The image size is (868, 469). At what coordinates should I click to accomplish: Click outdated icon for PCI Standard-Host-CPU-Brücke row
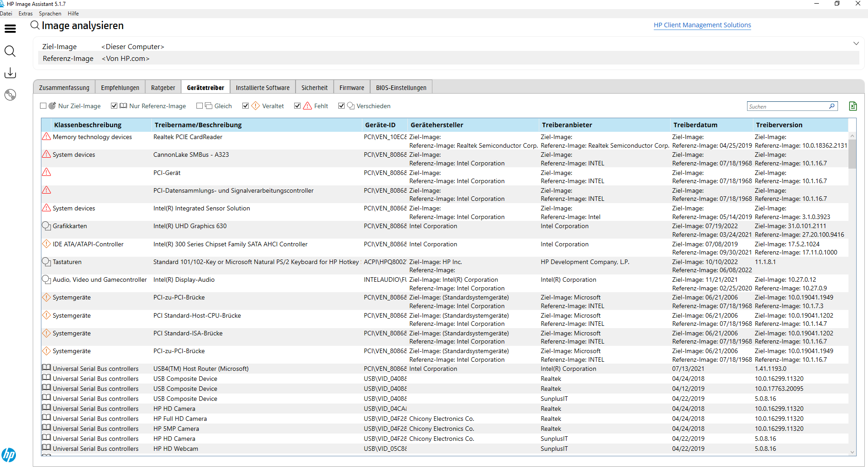(x=46, y=315)
